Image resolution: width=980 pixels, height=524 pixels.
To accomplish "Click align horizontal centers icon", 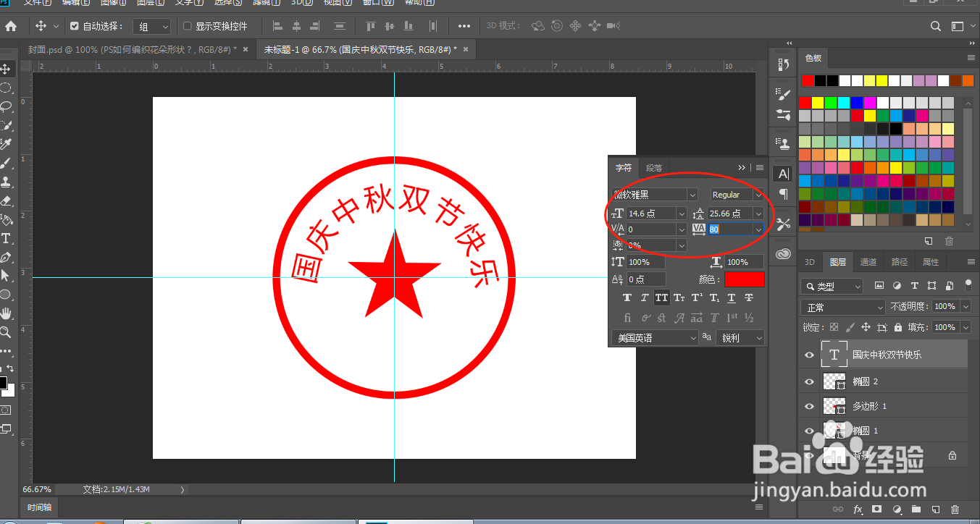I will 296,26.
